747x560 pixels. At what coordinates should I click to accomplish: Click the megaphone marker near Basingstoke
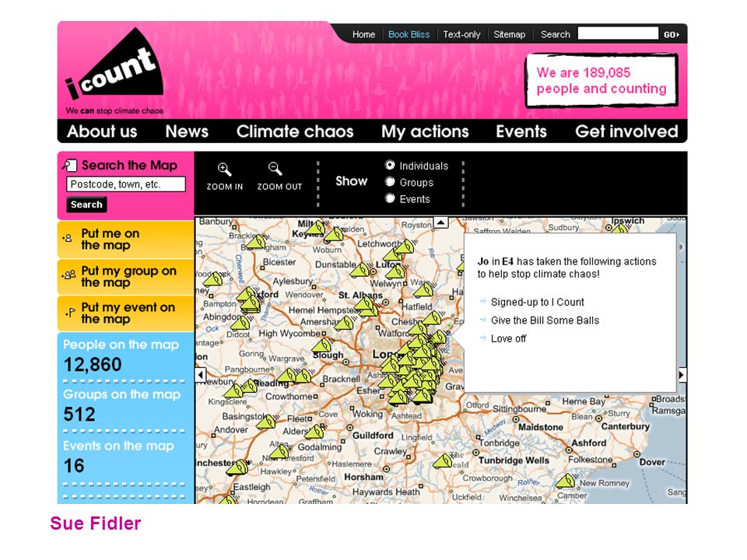pos(267,422)
